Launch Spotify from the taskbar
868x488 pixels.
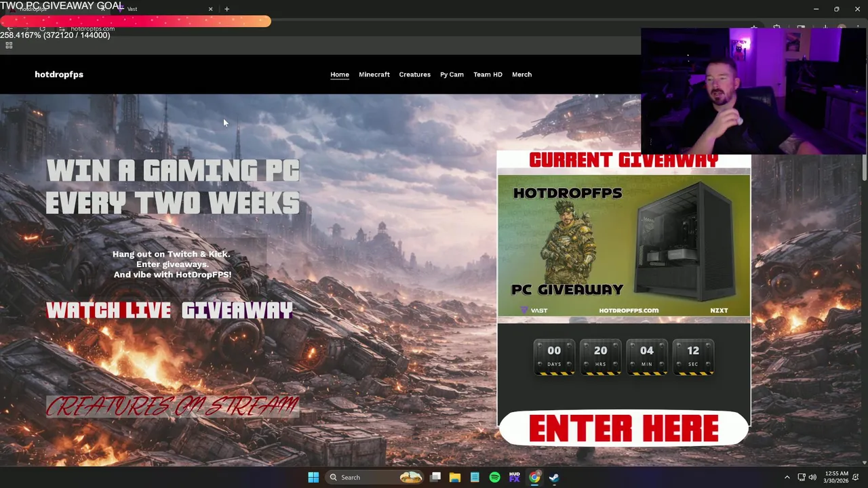coord(494,477)
